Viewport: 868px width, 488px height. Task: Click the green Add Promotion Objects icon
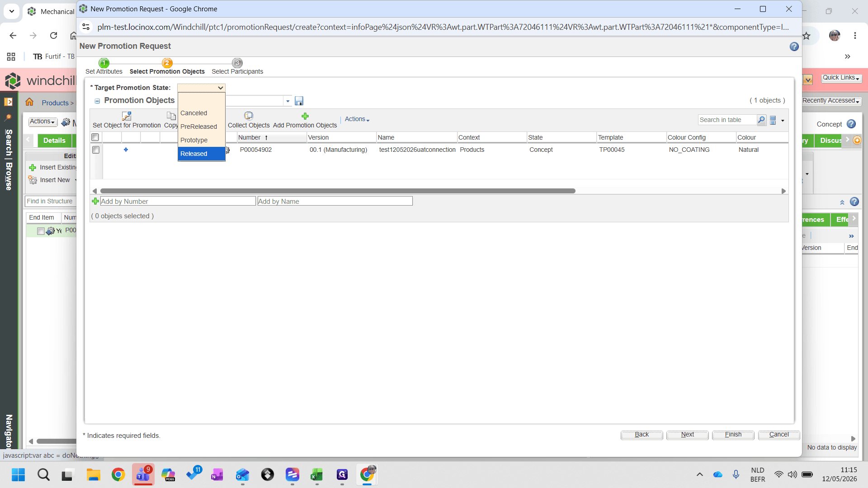click(x=305, y=116)
